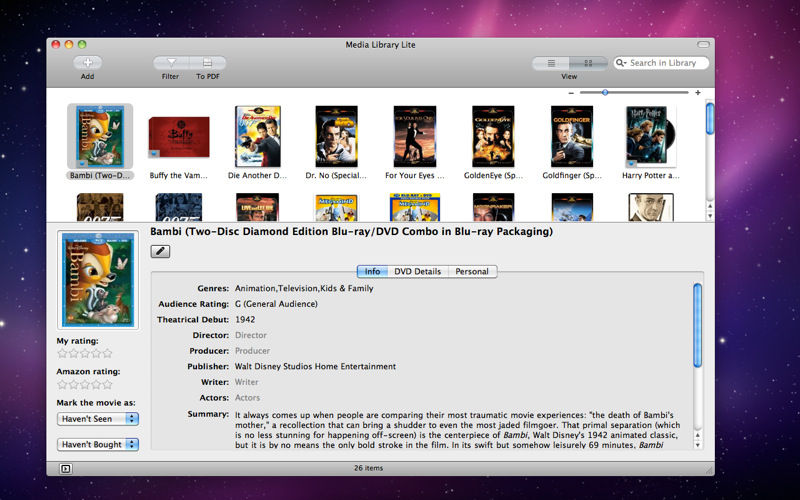Open the Haven't Seen dropdown

pyautogui.click(x=97, y=419)
